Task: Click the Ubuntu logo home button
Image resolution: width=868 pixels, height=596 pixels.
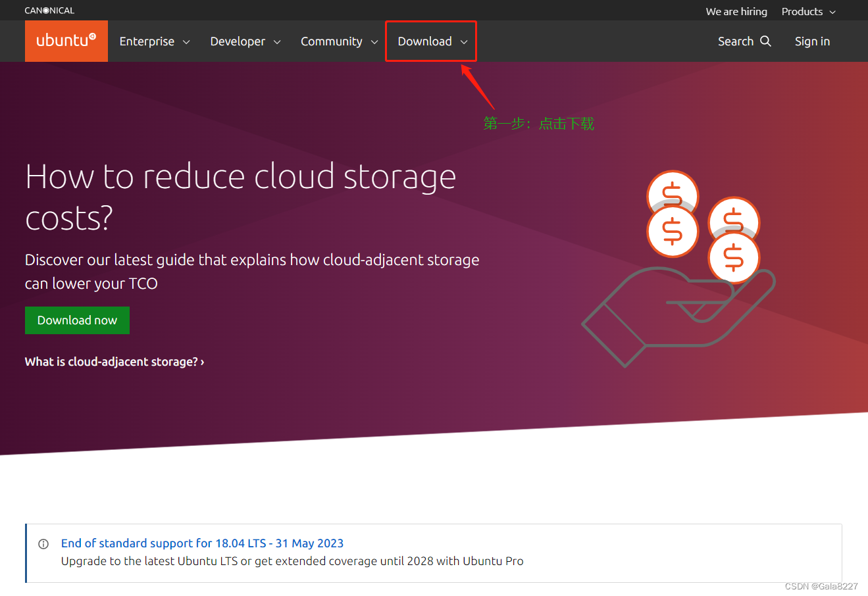Action: point(66,41)
